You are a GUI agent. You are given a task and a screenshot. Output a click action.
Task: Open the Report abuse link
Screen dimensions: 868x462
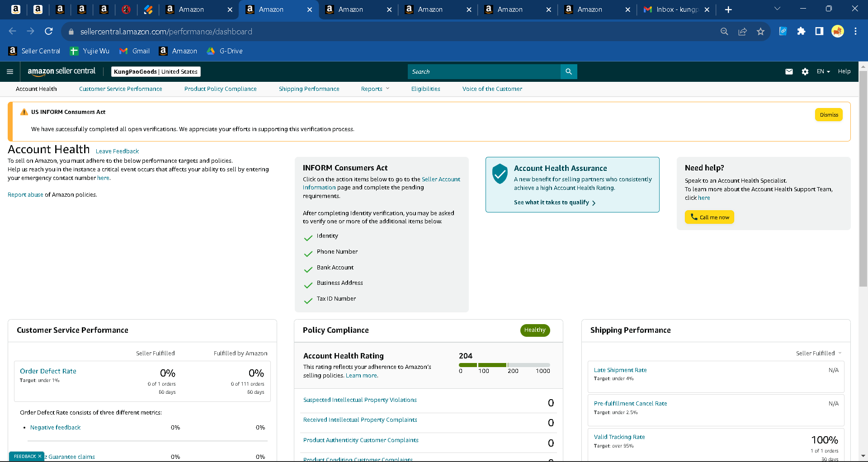[25, 195]
